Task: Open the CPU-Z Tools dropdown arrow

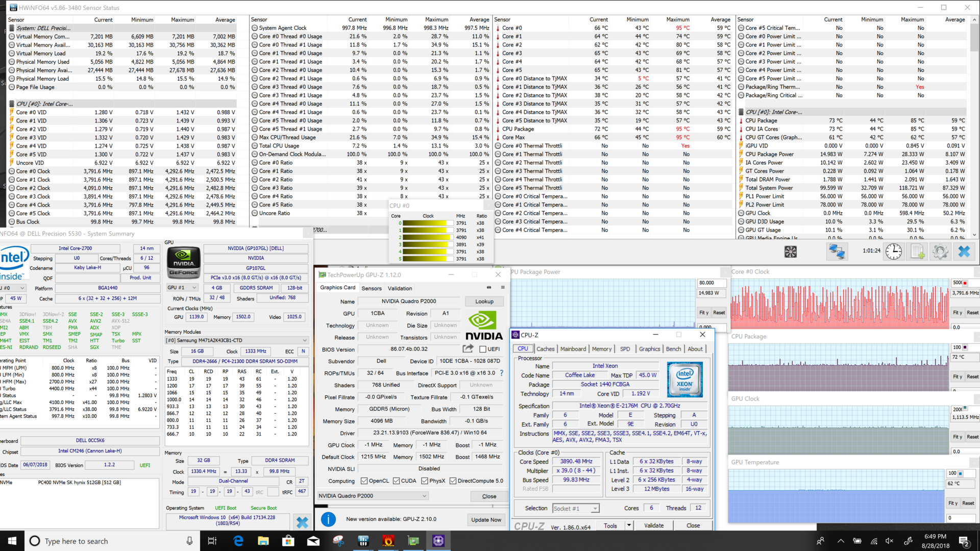Action: tap(629, 525)
